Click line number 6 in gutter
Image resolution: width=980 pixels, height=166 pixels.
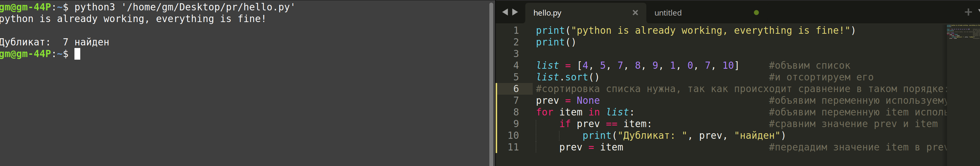point(516,89)
